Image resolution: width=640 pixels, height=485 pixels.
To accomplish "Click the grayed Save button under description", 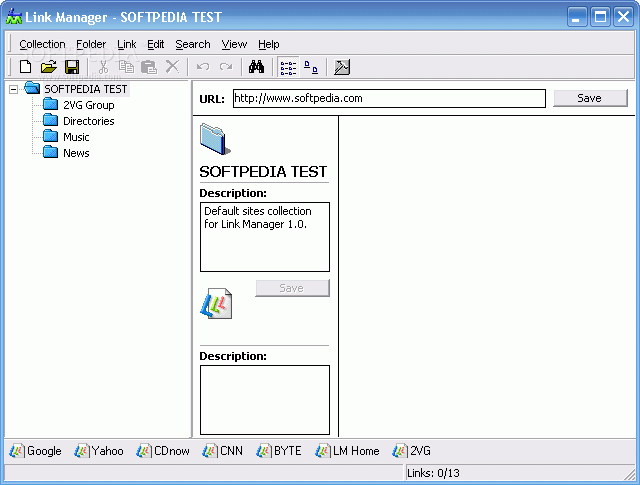I will click(x=292, y=288).
